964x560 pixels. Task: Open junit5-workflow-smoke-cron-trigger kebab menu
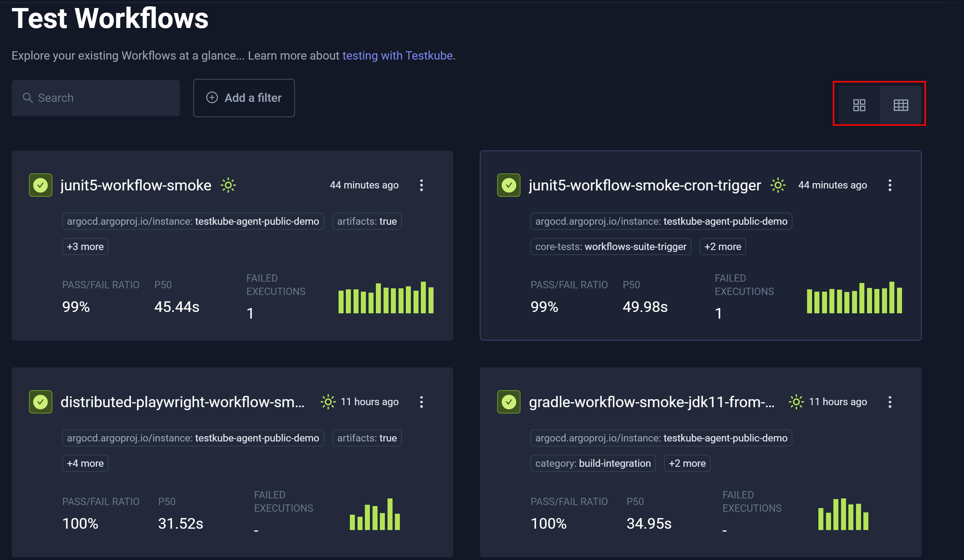tap(889, 185)
